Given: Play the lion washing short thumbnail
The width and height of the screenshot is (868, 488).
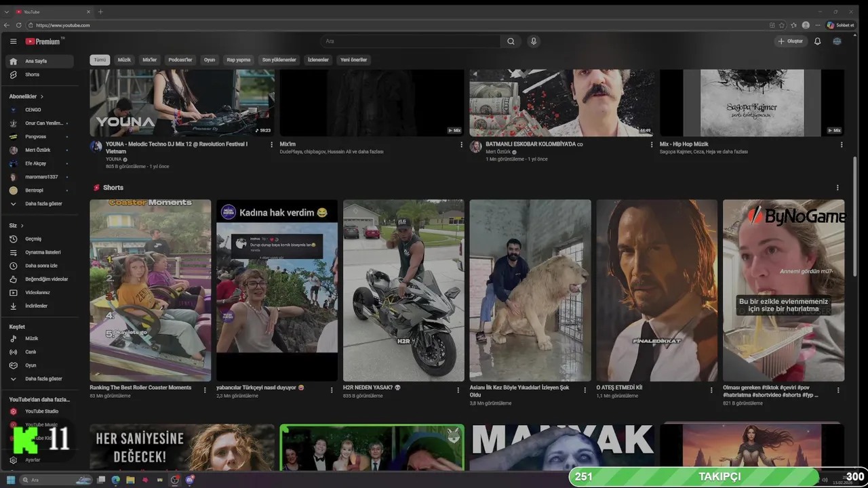Looking at the screenshot, I should [x=530, y=290].
